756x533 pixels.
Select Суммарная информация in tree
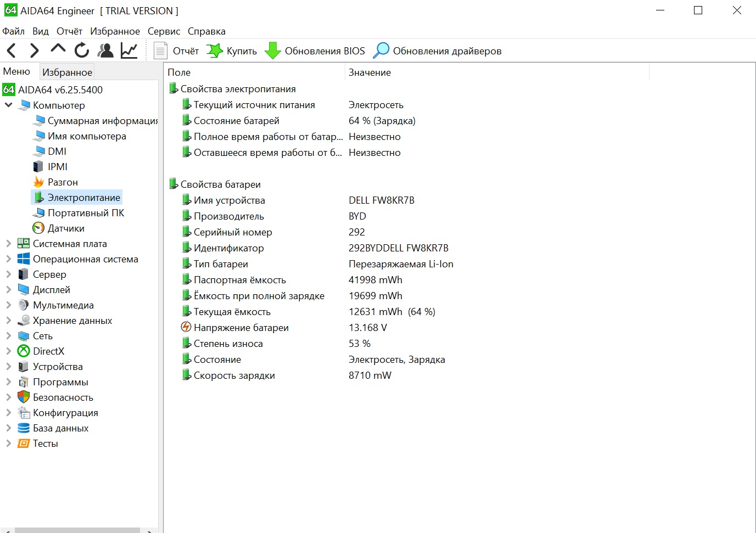(x=96, y=120)
